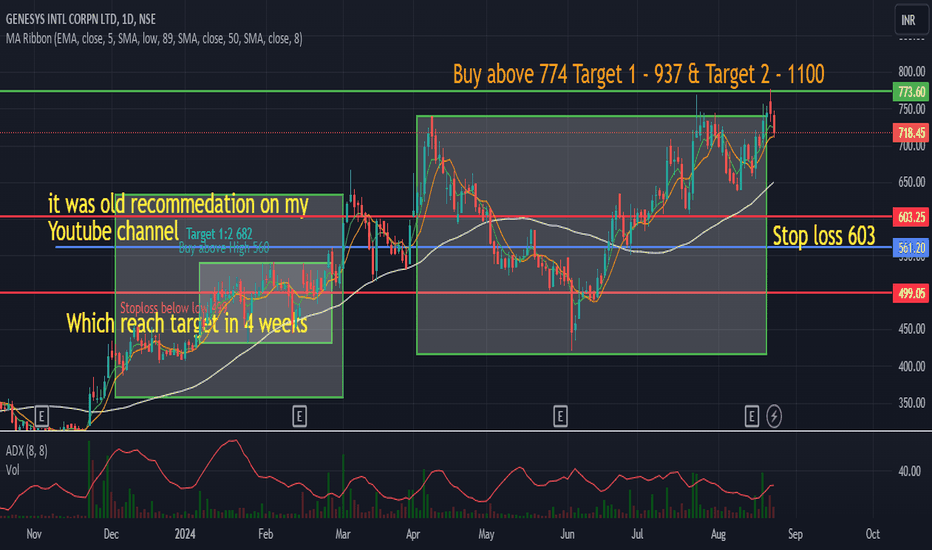Click the earnings E marker near November

41,416
